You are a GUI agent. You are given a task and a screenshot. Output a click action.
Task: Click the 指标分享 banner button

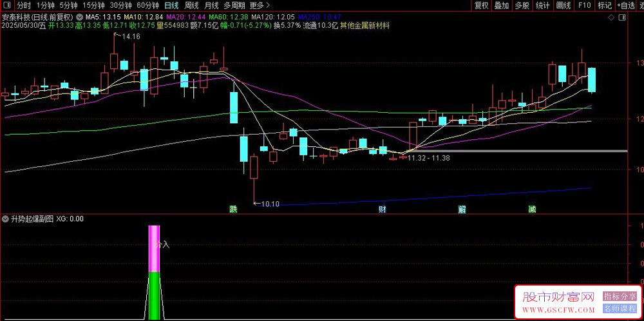coord(620,296)
